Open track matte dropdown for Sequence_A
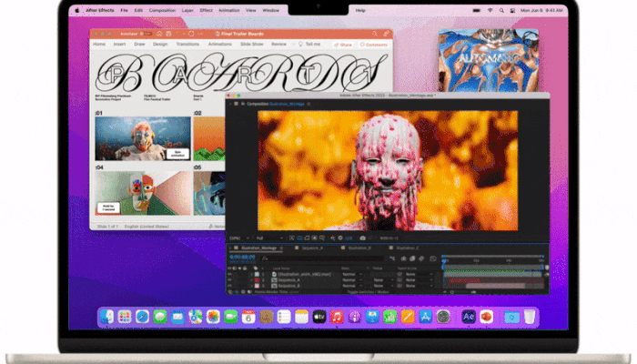 tap(383, 280)
